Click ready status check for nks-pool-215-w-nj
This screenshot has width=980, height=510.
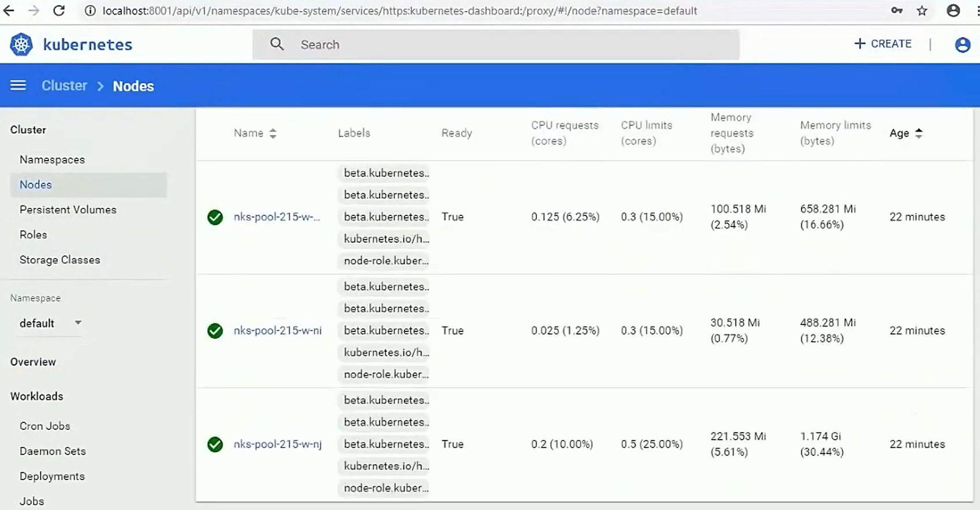(215, 444)
